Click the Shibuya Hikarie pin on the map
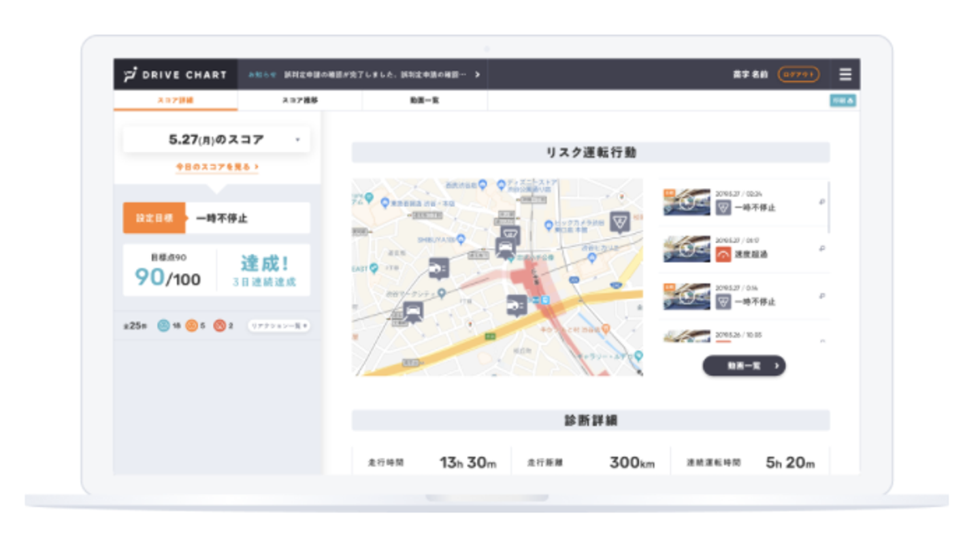Screen dimensions: 980x534 pos(591,257)
